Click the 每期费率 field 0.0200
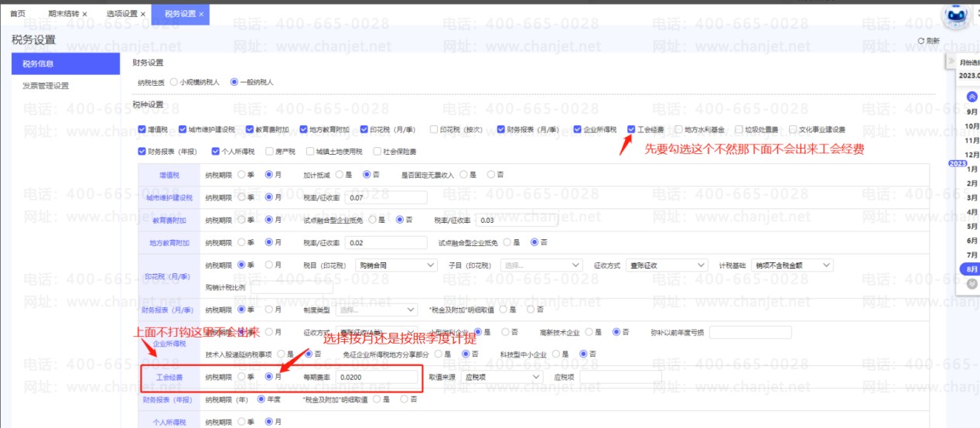This screenshot has height=428, width=980. [378, 377]
